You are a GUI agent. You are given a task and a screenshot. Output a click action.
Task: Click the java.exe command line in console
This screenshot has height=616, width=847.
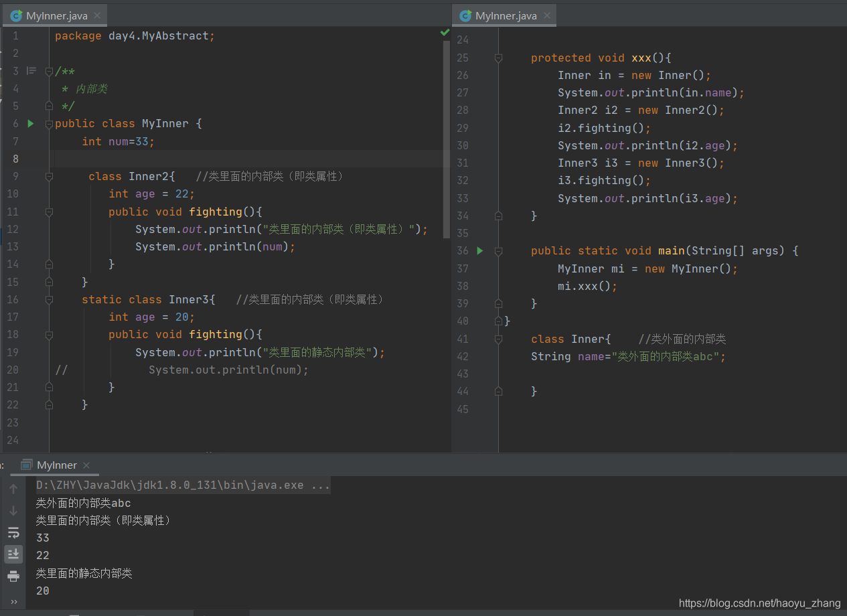tap(183, 485)
